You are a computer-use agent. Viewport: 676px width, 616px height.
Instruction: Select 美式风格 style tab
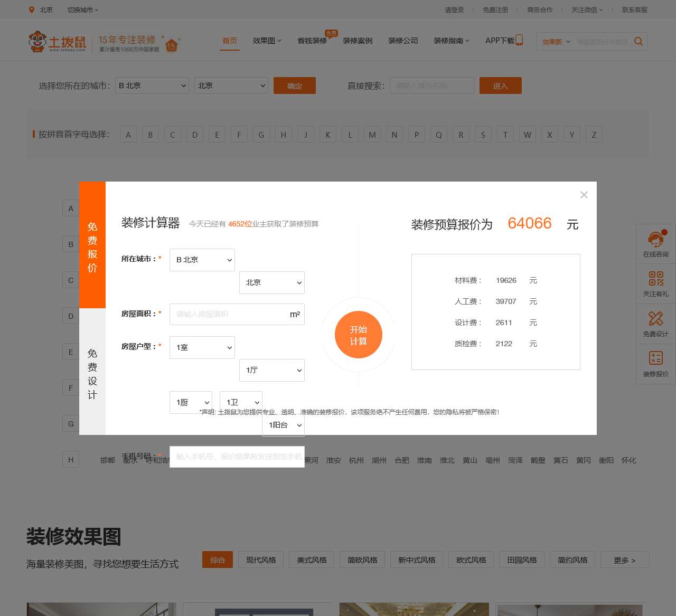tap(312, 560)
